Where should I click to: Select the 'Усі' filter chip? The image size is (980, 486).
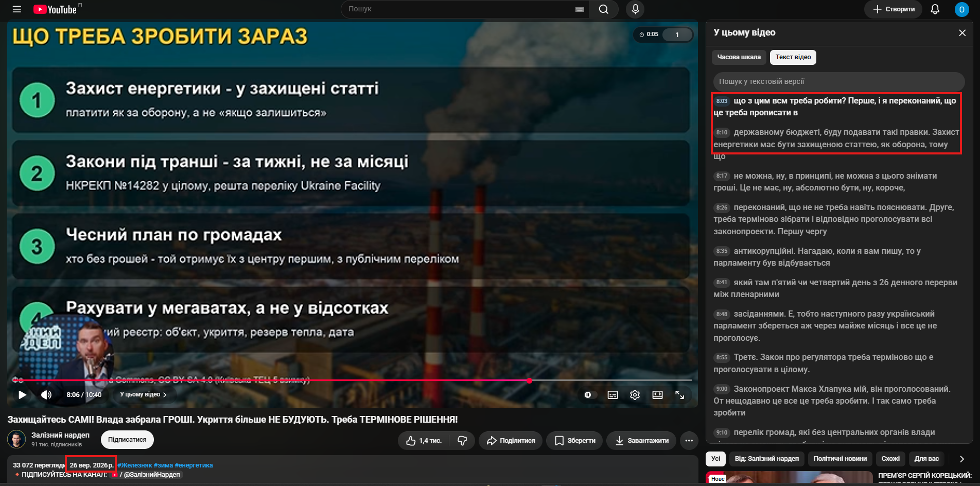click(x=716, y=459)
